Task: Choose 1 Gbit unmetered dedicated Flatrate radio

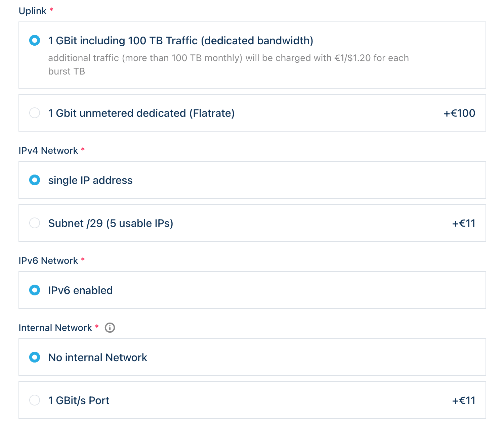Action: click(x=35, y=113)
